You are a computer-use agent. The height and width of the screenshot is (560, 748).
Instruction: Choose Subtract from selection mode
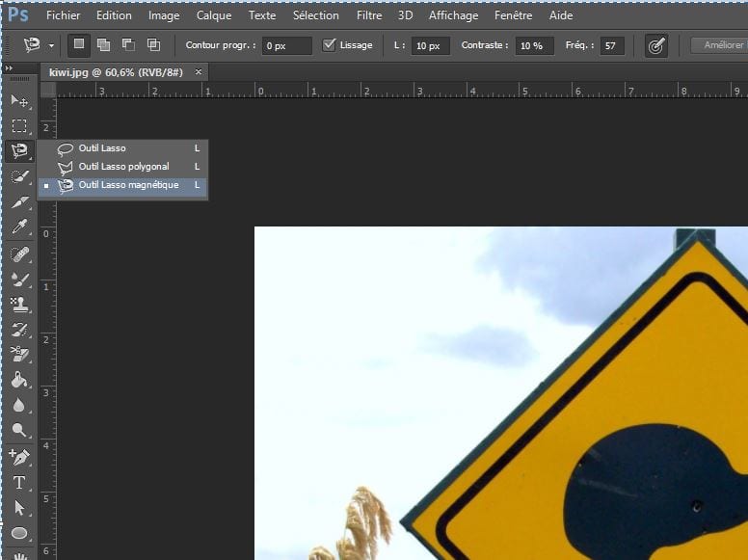pyautogui.click(x=128, y=45)
